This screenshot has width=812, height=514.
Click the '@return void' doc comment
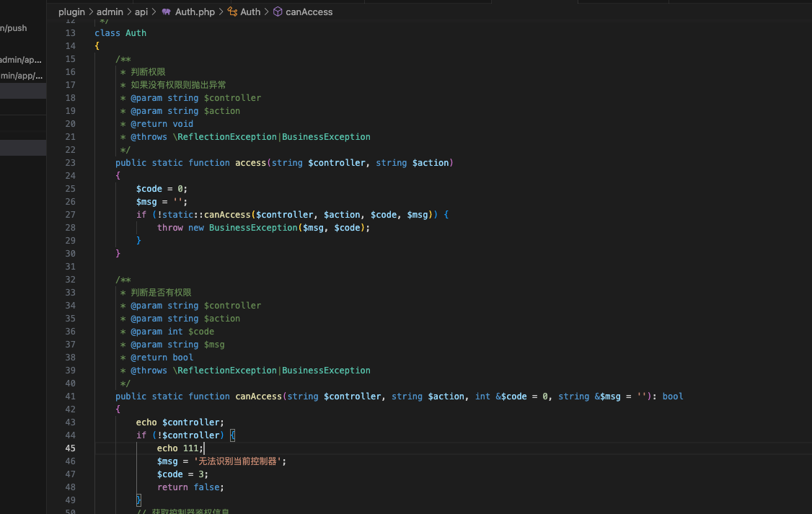point(162,124)
